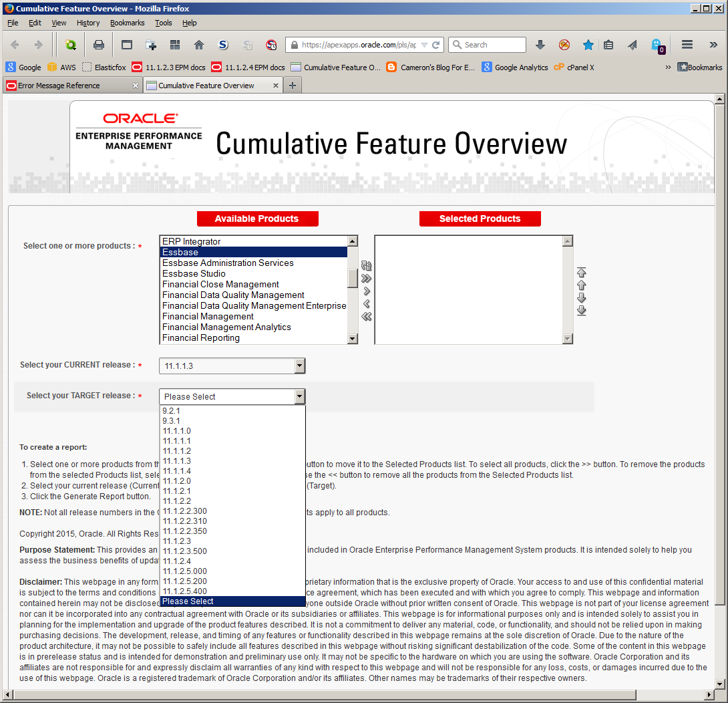Click the Available Products list down arrow
Screen dimensions: 728x703
coord(353,339)
